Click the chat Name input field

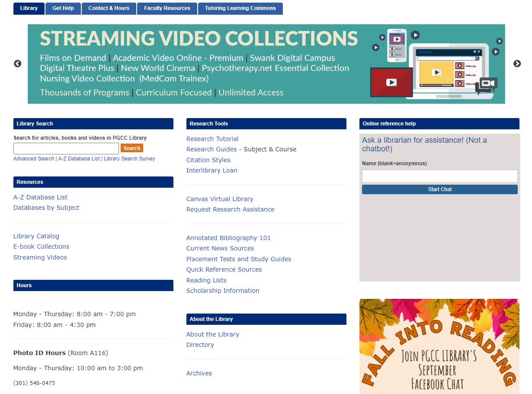coord(439,176)
